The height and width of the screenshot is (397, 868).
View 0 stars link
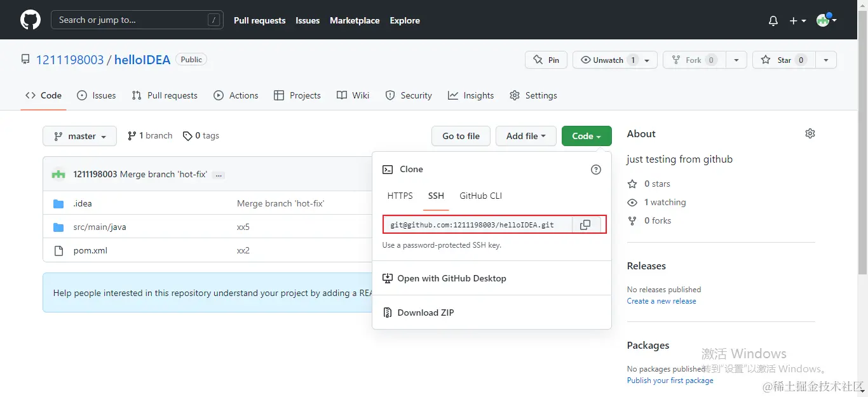point(649,184)
